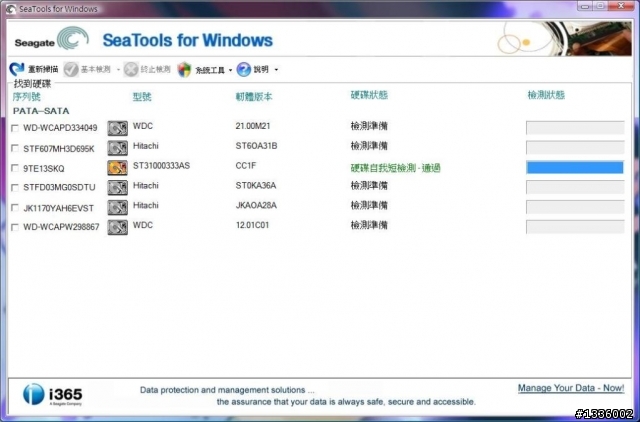Click the green 硬碟自我短檢測 - 通過 status text

tap(396, 168)
